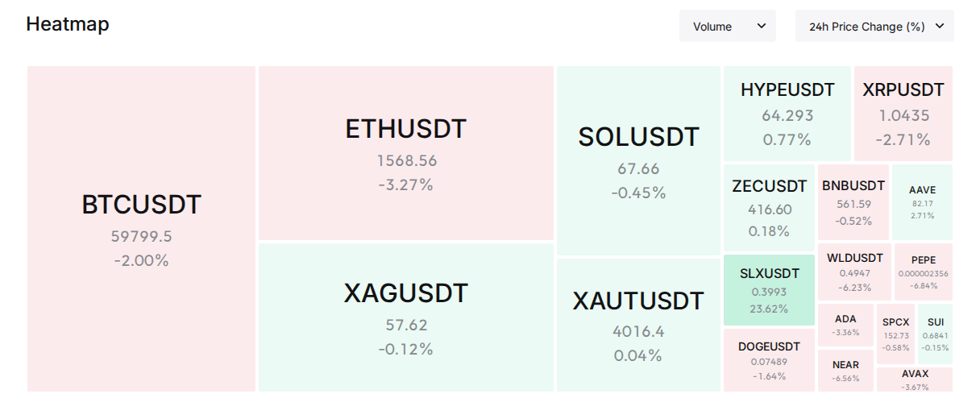Select the AAVE tile

coord(922,202)
